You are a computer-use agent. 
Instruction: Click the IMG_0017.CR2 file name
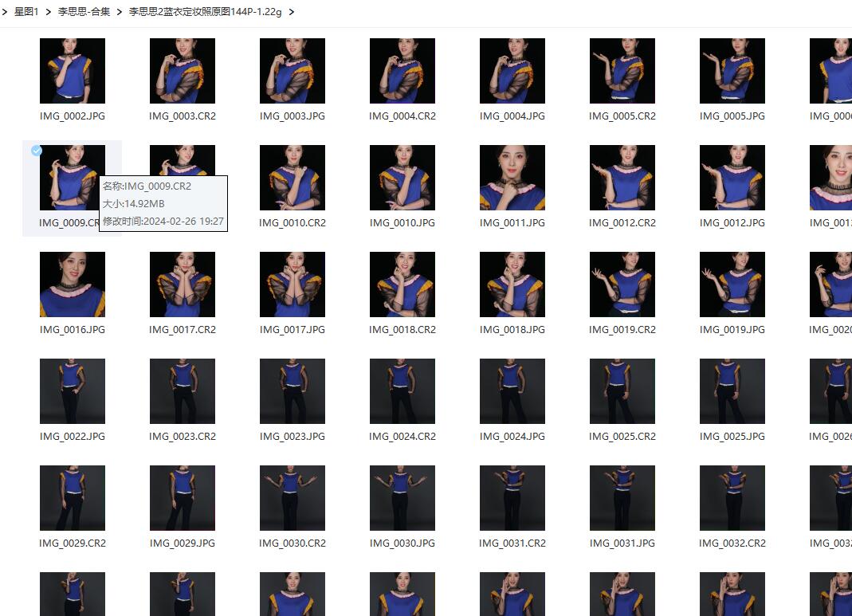click(183, 329)
